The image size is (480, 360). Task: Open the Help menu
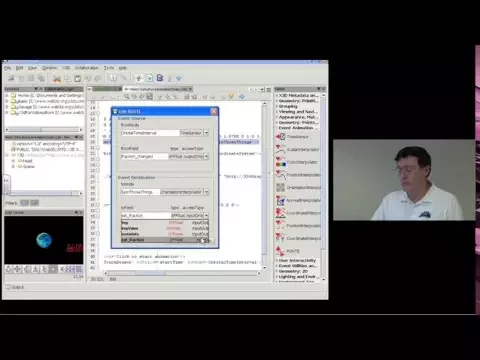pyautogui.click(x=123, y=68)
